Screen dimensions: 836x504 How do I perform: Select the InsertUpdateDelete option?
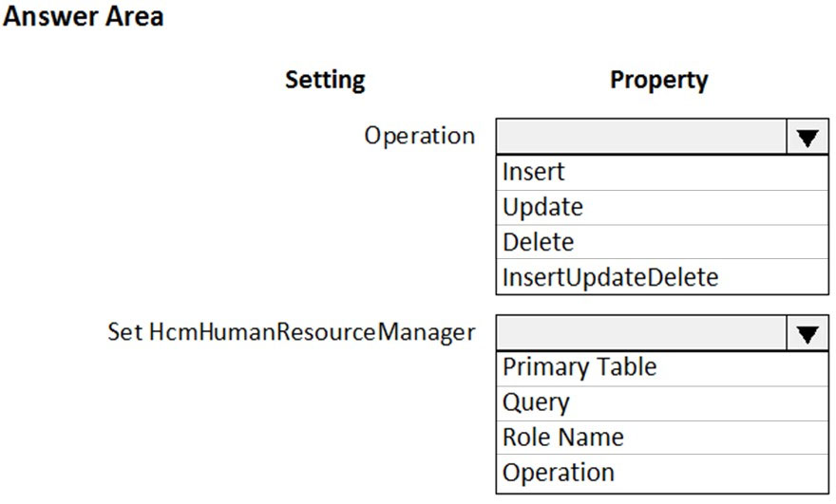coord(662,277)
